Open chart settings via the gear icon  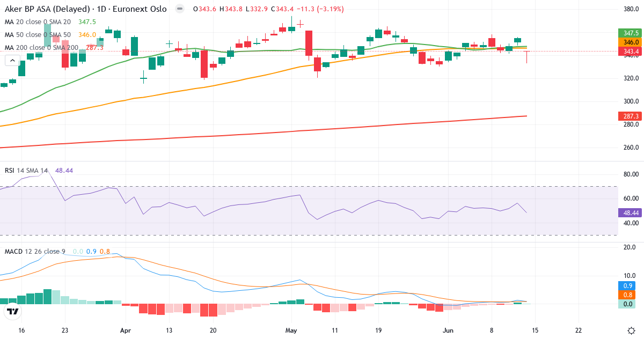632,330
